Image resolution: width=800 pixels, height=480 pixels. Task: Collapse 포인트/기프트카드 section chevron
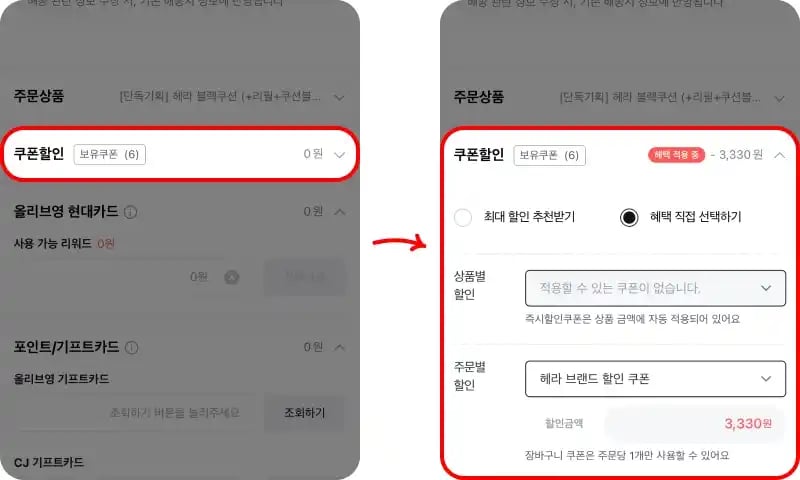[x=340, y=347]
